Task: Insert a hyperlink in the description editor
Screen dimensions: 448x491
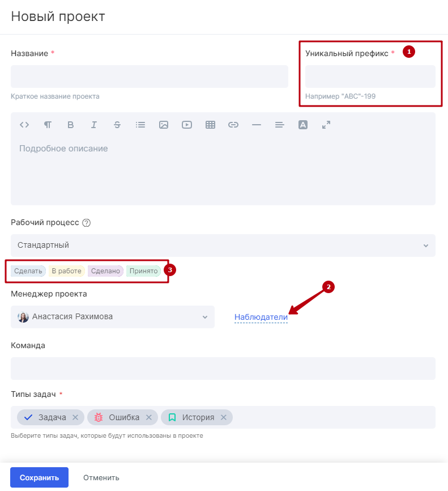Action: coord(233,125)
